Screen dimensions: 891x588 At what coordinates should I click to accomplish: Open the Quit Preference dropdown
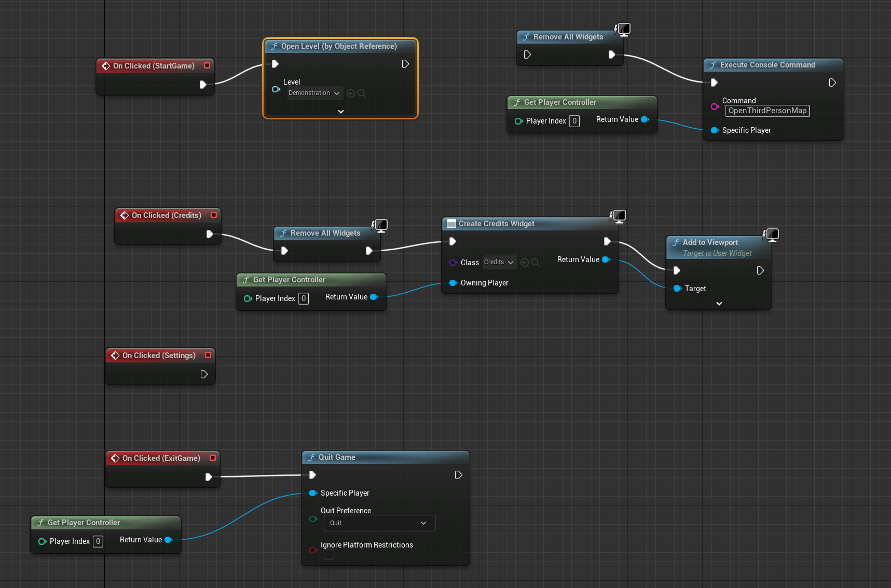click(x=379, y=523)
